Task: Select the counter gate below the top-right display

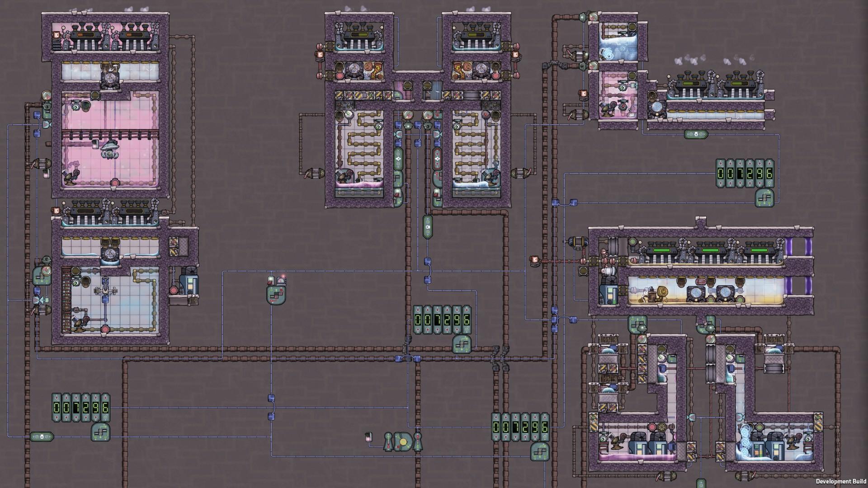Action: pyautogui.click(x=765, y=198)
